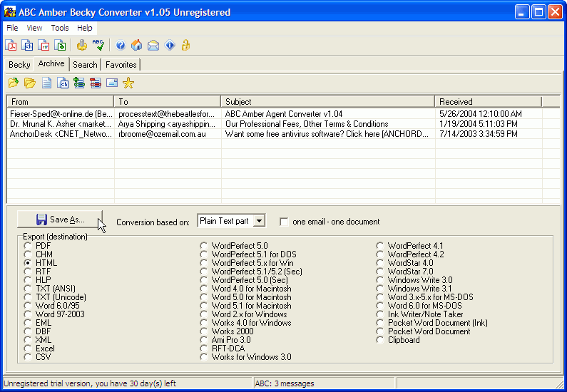This screenshot has height=392, width=567.
Task: Click the 'ABC: 3 messages' status bar entry
Action: coord(285,383)
